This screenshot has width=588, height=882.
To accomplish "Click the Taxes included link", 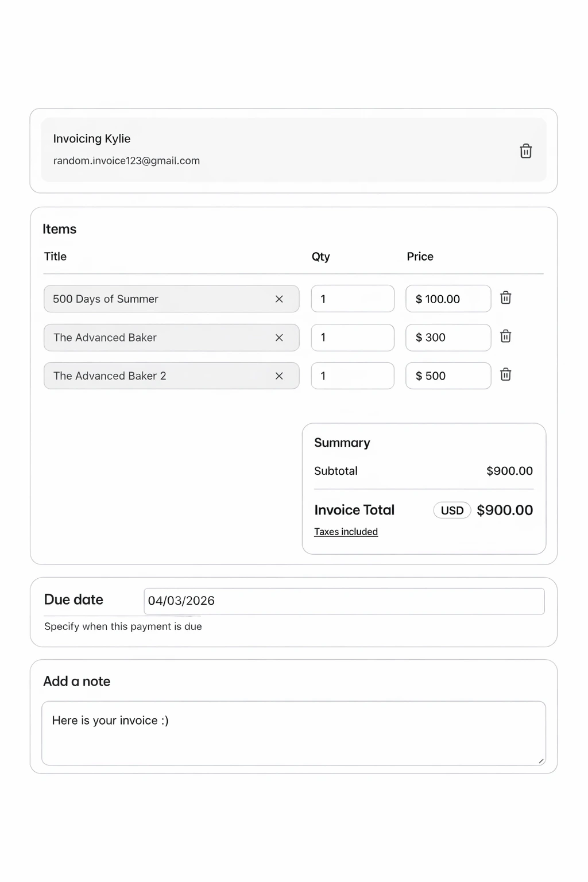I will [346, 531].
